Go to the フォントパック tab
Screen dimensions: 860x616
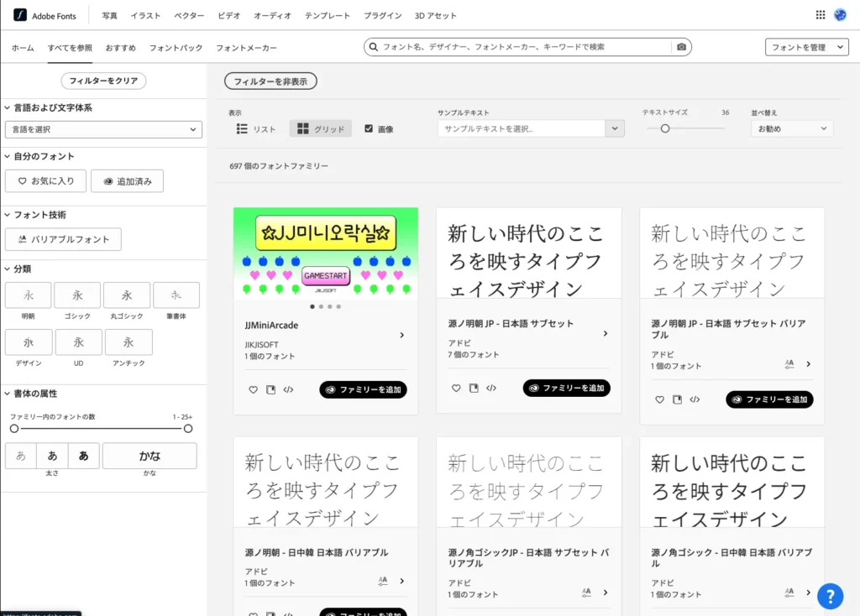176,48
